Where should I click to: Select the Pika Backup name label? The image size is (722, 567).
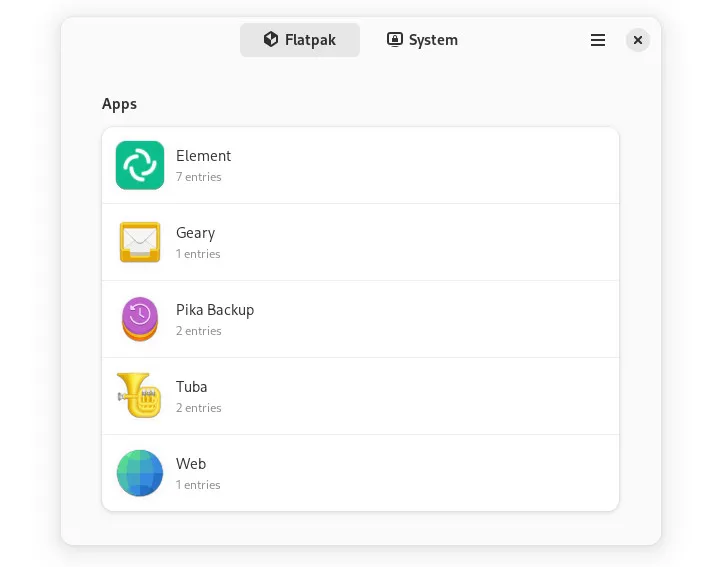pyautogui.click(x=215, y=310)
